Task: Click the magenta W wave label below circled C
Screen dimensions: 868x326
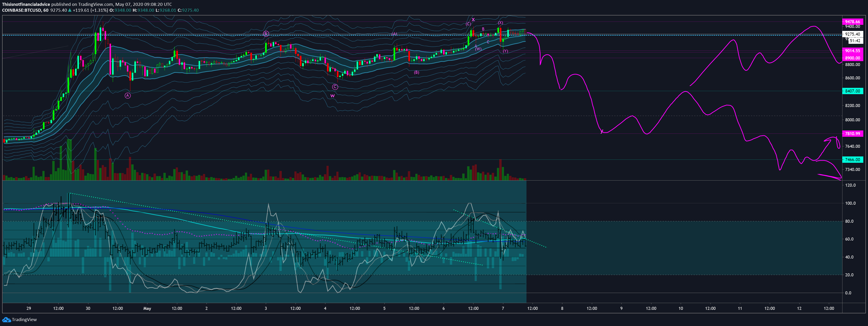Action: click(x=333, y=96)
